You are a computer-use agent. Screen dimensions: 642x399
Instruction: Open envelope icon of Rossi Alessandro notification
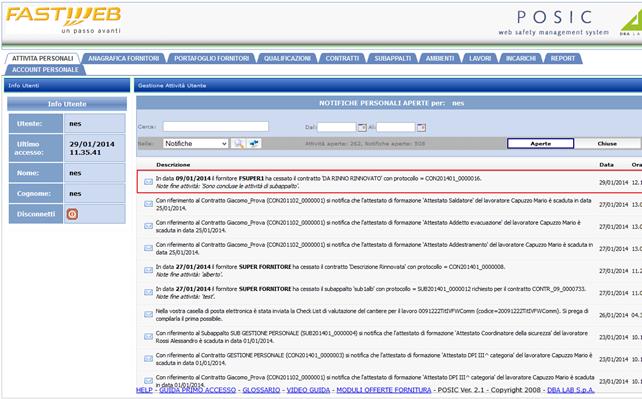click(x=148, y=336)
